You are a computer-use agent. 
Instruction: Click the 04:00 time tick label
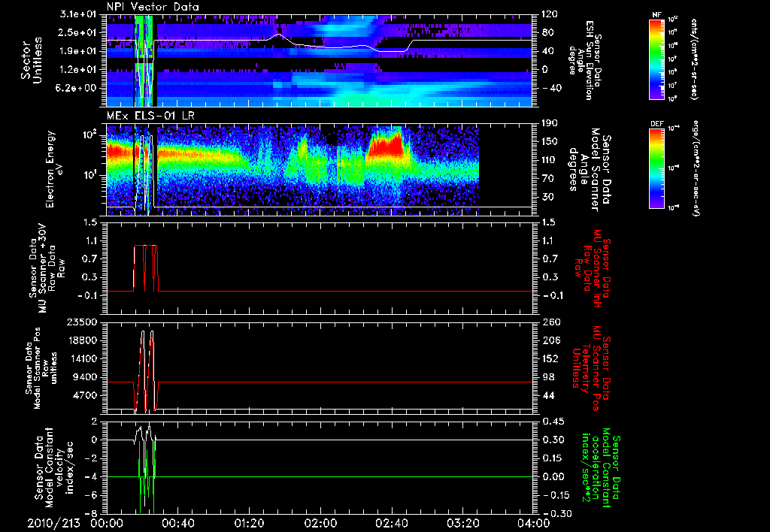(534, 524)
